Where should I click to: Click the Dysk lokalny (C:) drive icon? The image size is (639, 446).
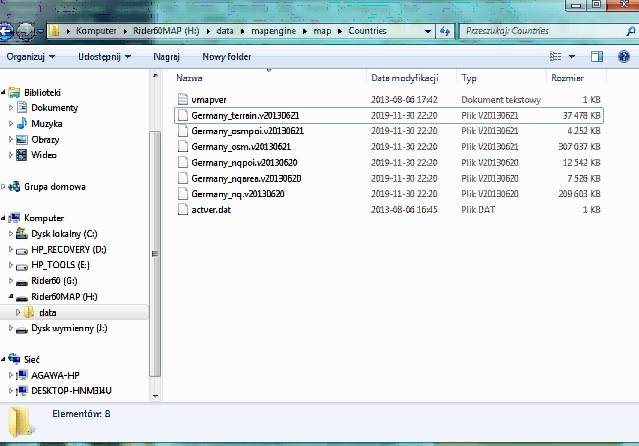click(22, 233)
